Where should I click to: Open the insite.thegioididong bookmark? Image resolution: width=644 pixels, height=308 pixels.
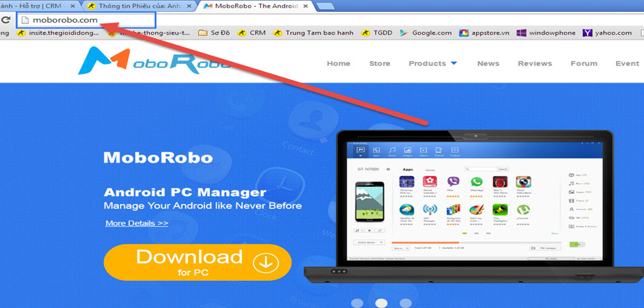click(58, 33)
